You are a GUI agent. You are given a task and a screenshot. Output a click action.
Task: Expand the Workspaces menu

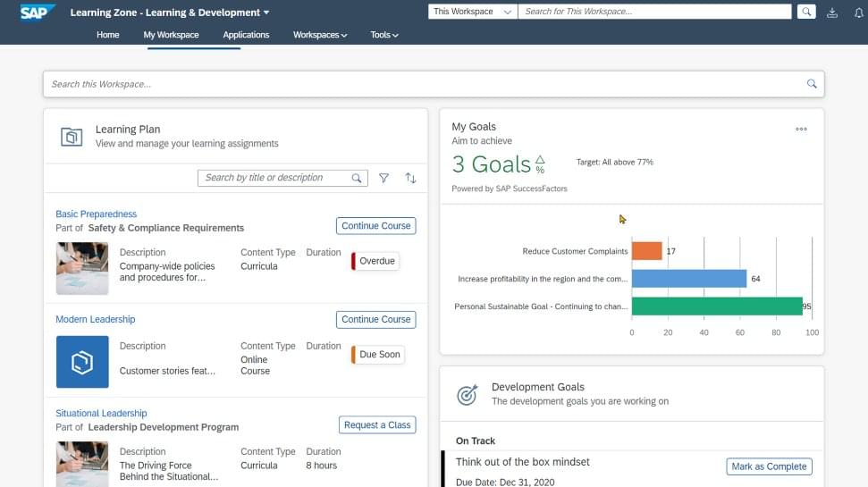click(x=320, y=35)
